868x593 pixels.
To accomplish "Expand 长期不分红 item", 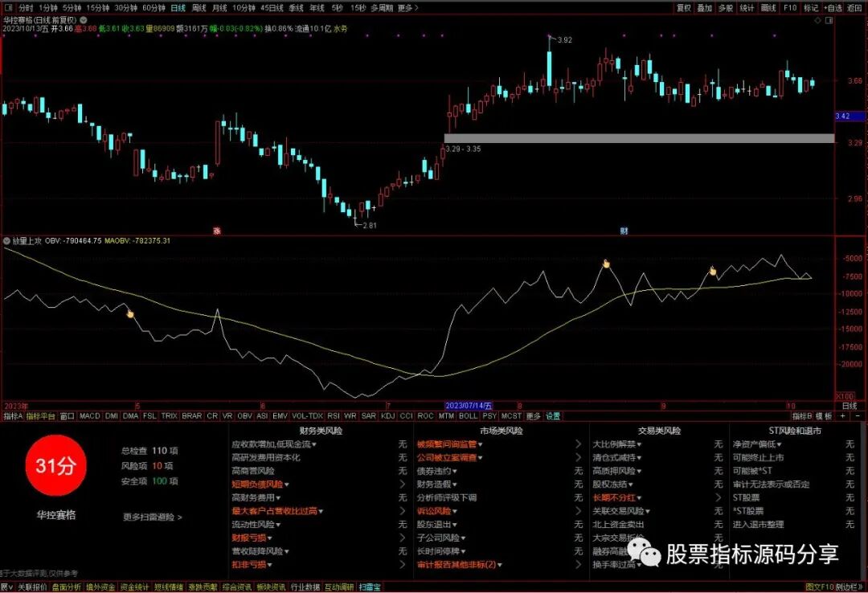I will [617, 497].
